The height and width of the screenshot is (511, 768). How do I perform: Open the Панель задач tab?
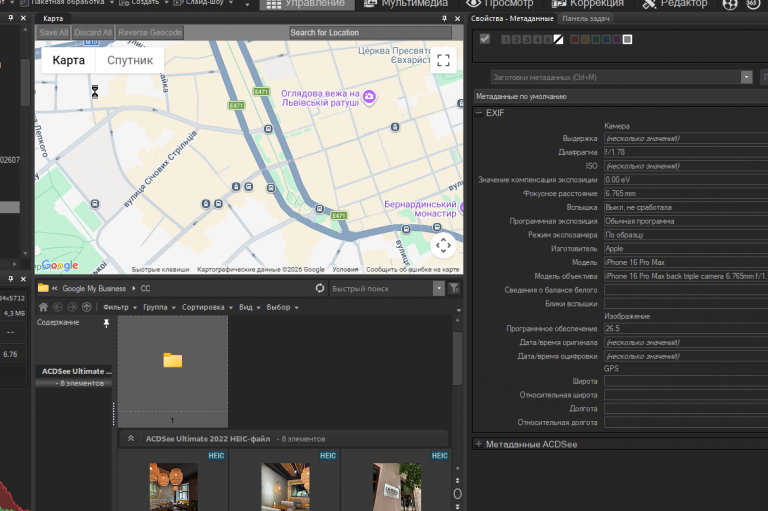[x=586, y=19]
